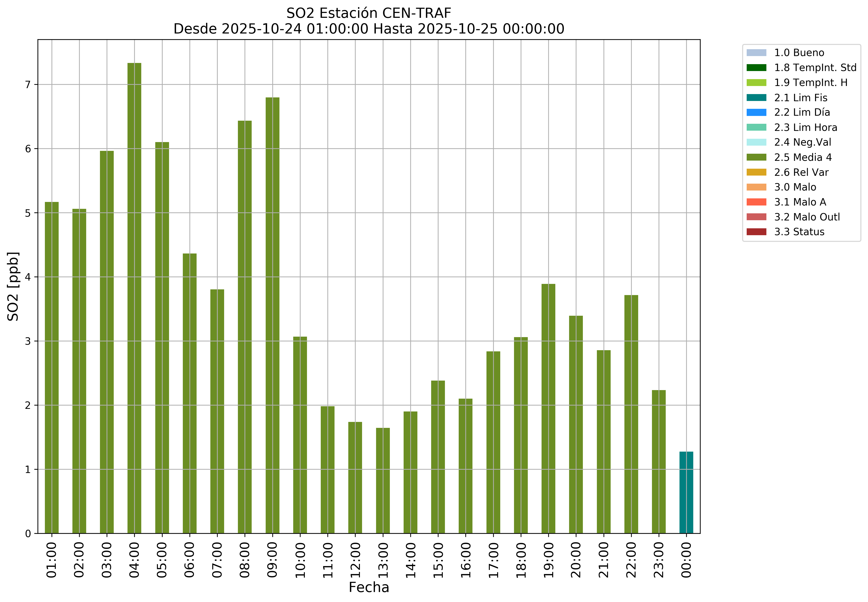
Task: Click the y-axis tick label 7
Action: coord(28,85)
